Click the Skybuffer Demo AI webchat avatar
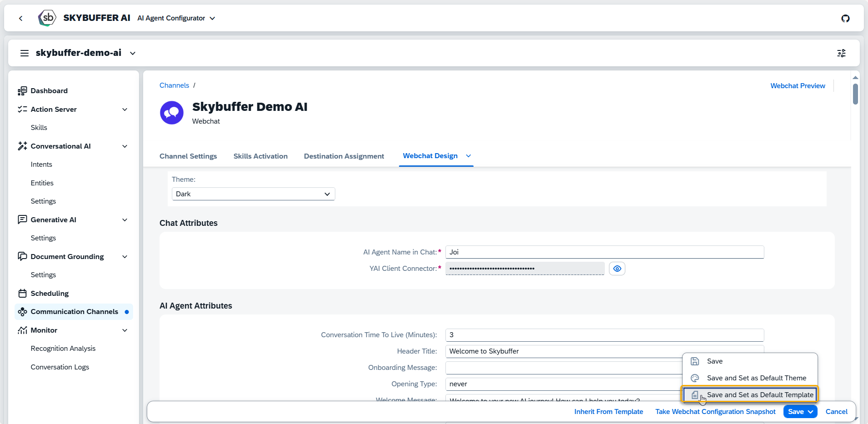The height and width of the screenshot is (424, 868). tap(172, 113)
